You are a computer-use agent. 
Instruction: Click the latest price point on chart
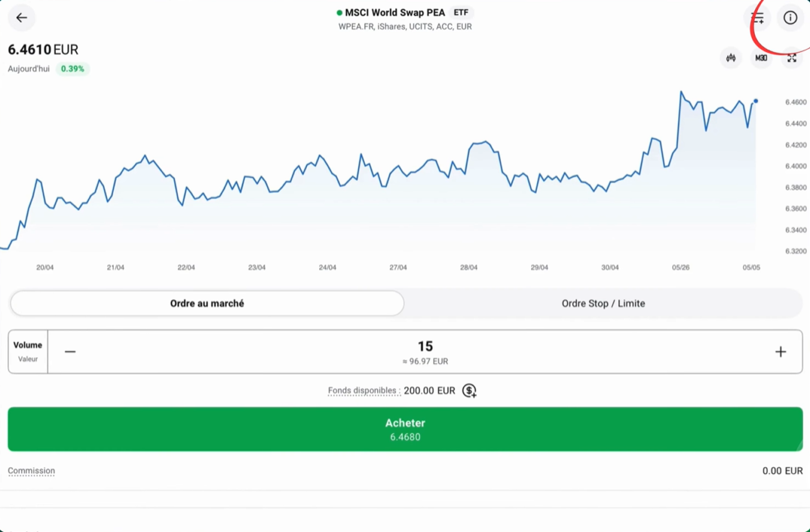[x=756, y=101]
